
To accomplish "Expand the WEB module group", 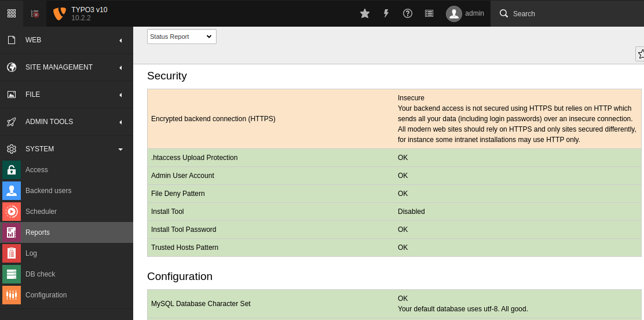I will [x=67, y=40].
